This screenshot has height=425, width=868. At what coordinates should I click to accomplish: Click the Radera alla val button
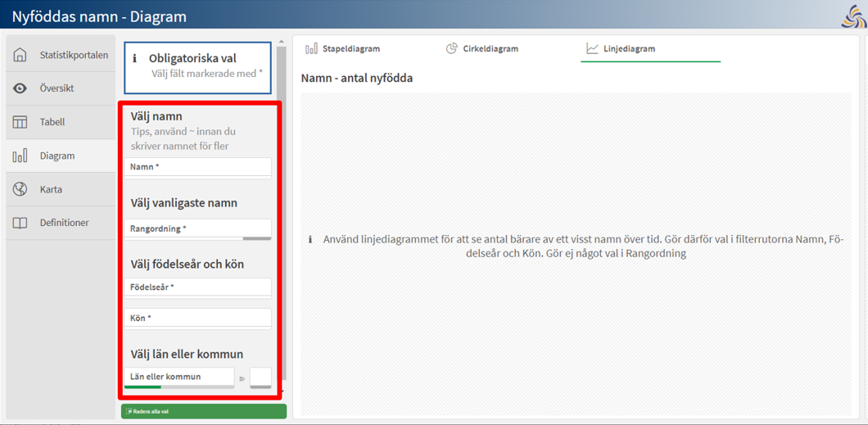(204, 411)
